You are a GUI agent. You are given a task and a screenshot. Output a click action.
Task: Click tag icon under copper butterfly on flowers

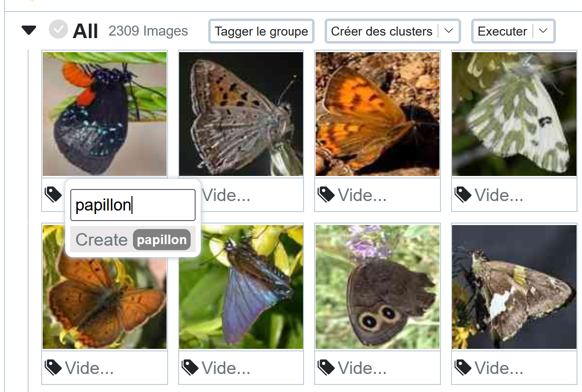coord(53,367)
